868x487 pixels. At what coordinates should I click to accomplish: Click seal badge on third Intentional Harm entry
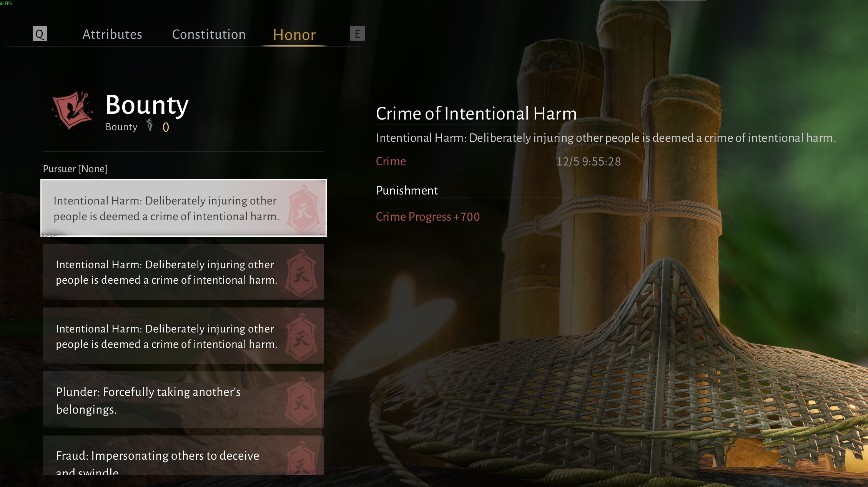pyautogui.click(x=302, y=337)
